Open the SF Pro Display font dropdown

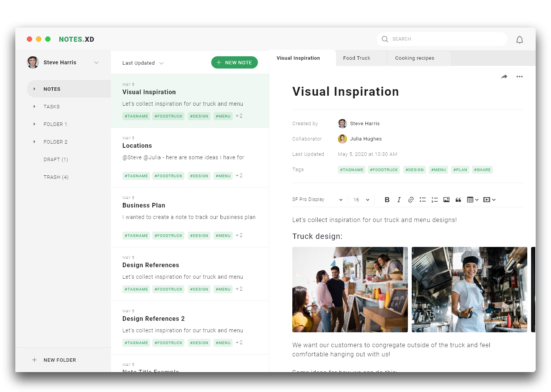point(317,199)
